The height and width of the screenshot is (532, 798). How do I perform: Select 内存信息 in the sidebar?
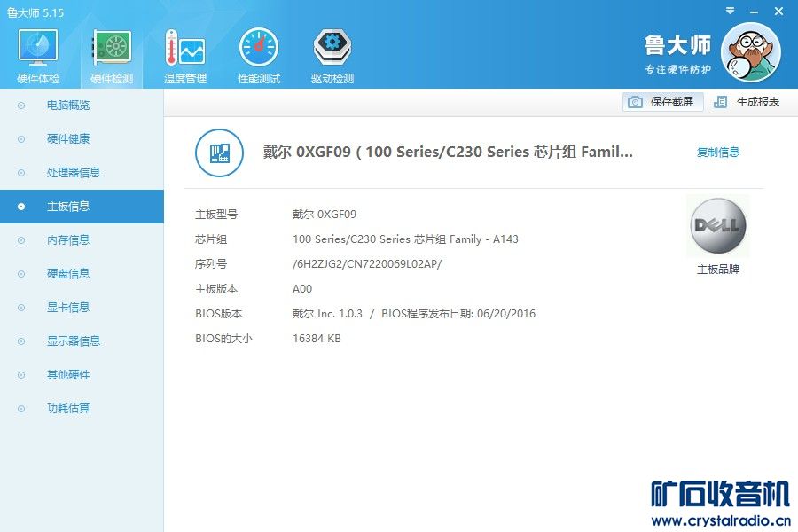(x=82, y=239)
